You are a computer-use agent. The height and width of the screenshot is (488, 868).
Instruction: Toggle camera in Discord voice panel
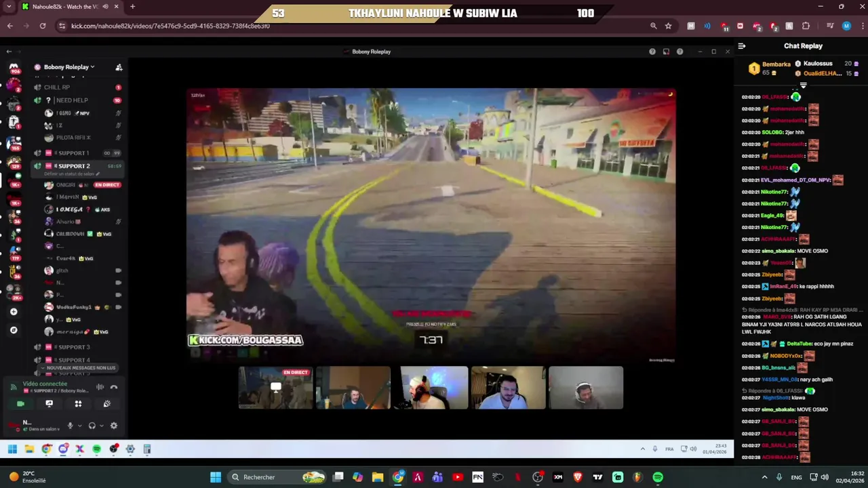(x=20, y=404)
